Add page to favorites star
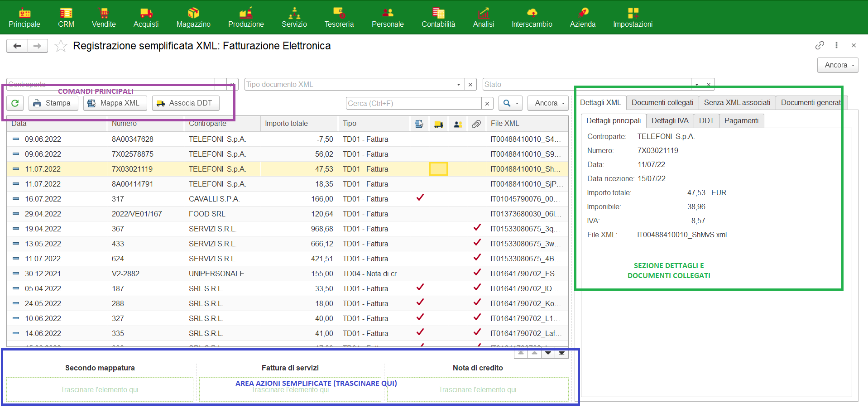 point(61,46)
